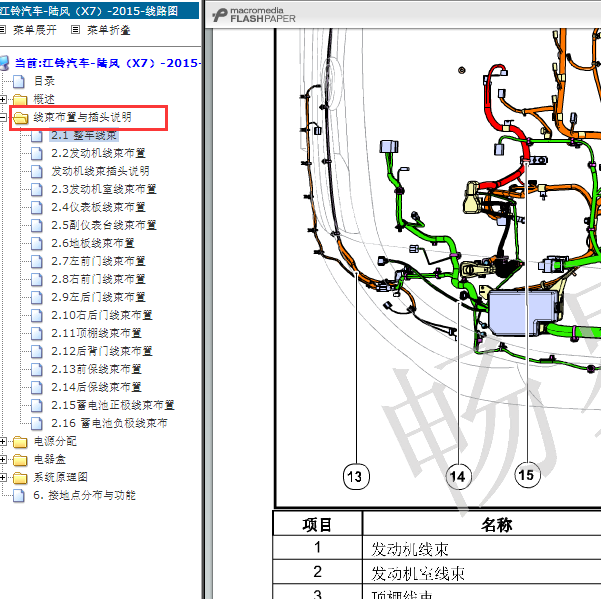The image size is (601, 599).
Task: Open 2.5副仪表台线束布置
Action: pyautogui.click(x=104, y=225)
